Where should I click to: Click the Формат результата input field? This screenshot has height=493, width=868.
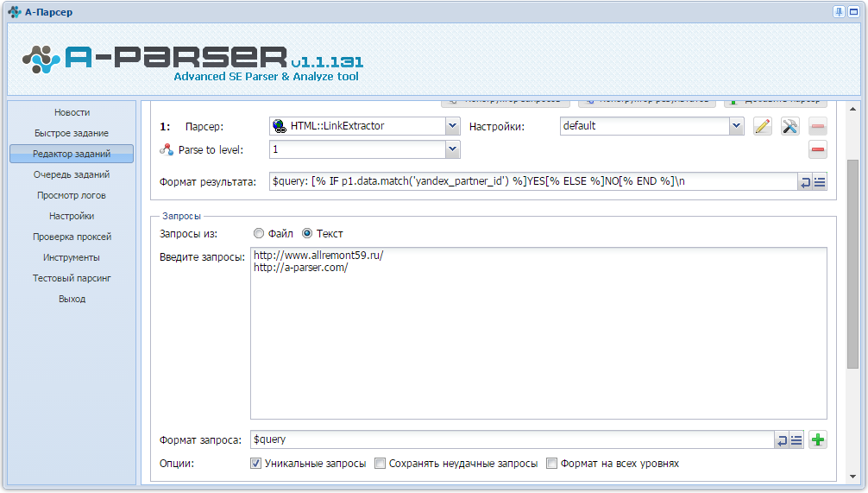click(x=533, y=181)
